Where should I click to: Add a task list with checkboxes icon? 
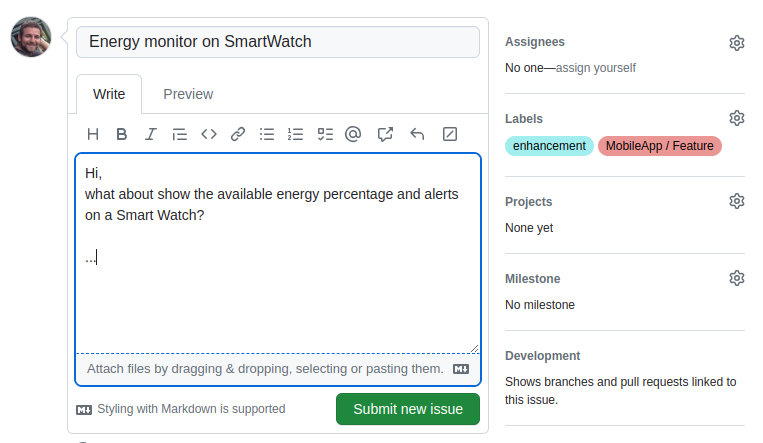(325, 134)
